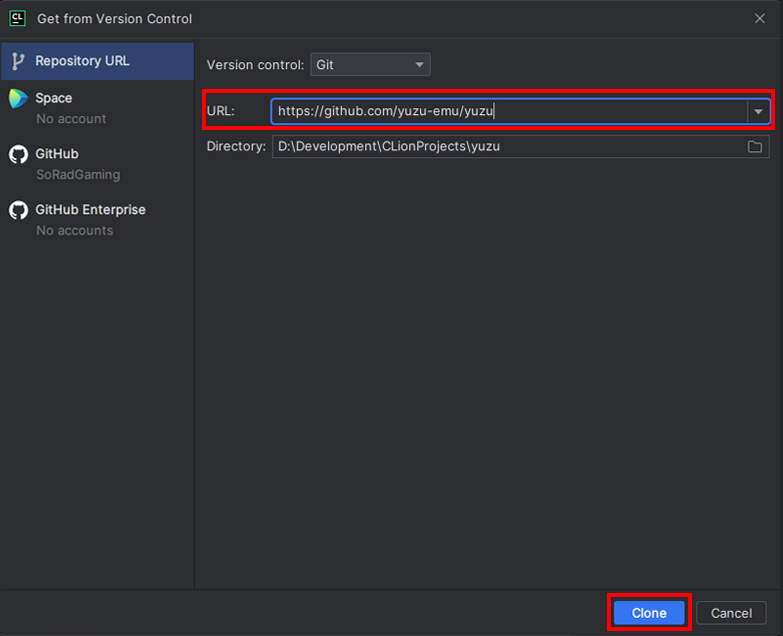This screenshot has width=783, height=636.
Task: Switch to the GitHub Enterprise label
Action: coord(90,210)
